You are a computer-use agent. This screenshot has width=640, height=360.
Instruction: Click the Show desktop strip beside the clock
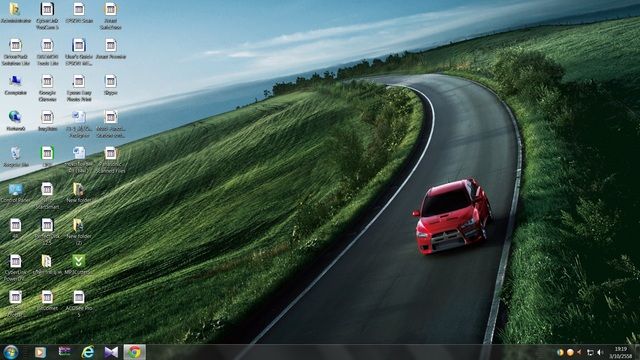637,352
